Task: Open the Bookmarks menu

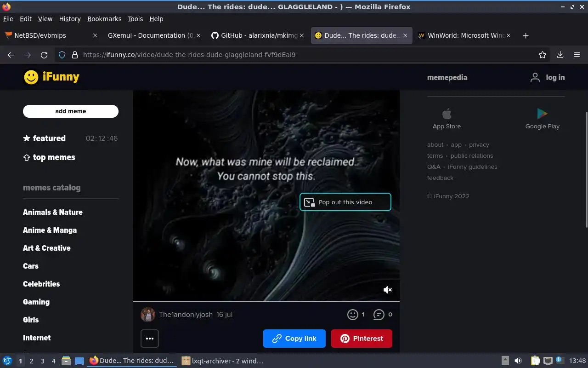Action: point(104,19)
